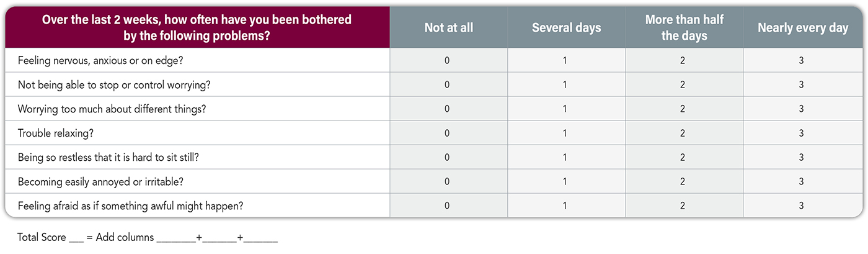This screenshot has height=254, width=868.
Task: Choose score 0 for hard to sit still
Action: [x=447, y=158]
